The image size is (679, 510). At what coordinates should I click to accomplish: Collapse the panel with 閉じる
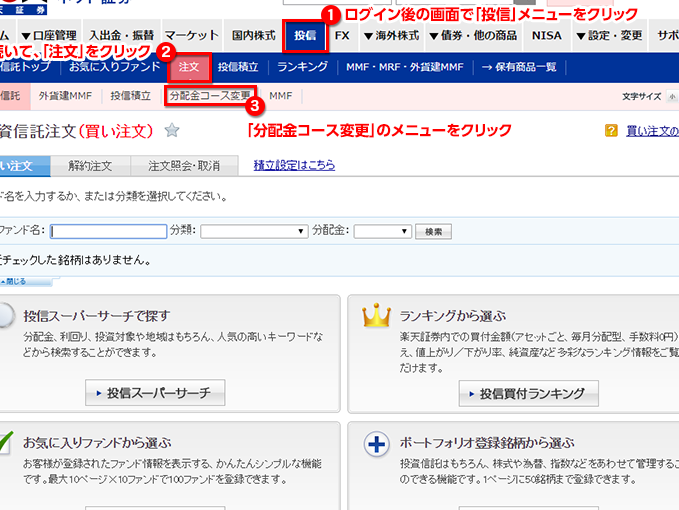[25, 281]
